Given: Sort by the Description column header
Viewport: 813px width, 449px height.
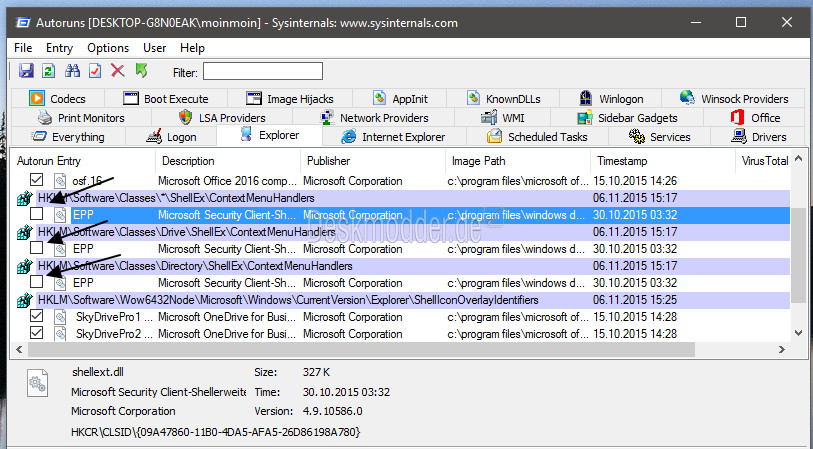Looking at the screenshot, I should [x=228, y=161].
